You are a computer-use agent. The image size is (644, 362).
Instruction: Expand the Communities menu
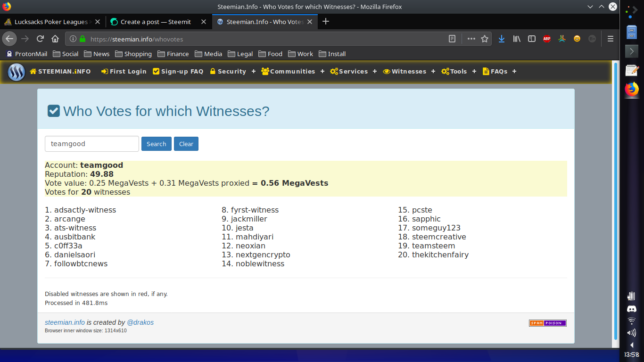pos(293,72)
